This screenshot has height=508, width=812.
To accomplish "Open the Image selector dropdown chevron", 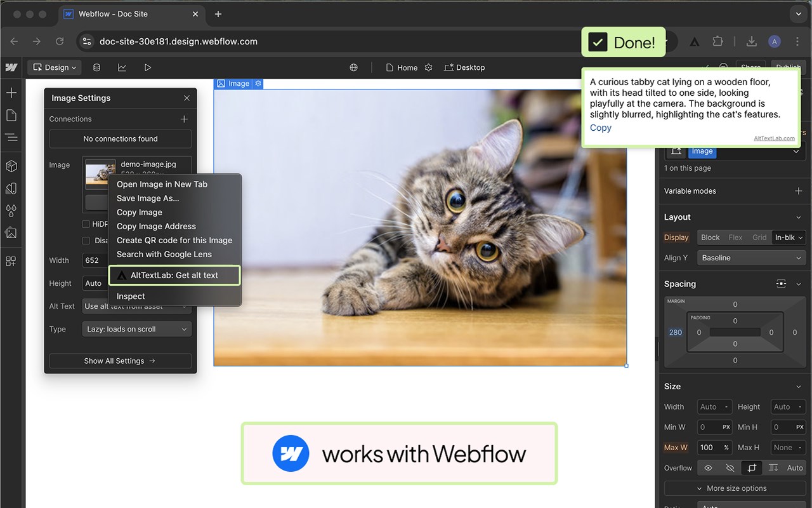I will (x=796, y=151).
